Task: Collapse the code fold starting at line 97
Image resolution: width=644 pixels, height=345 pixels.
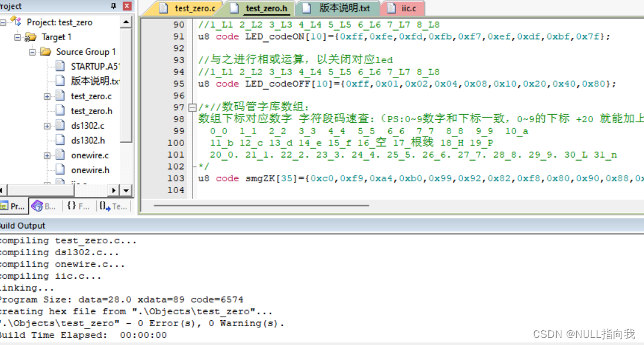Action: coord(193,108)
